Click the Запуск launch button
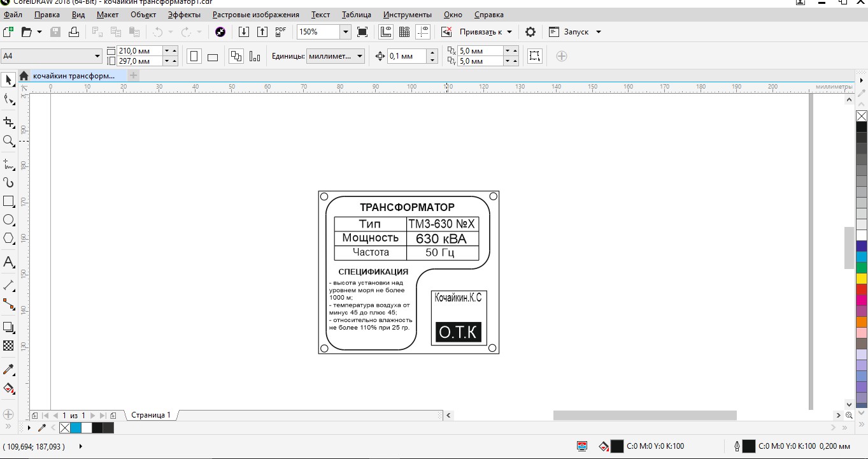Screen dimensions: 868x459 click(575, 32)
